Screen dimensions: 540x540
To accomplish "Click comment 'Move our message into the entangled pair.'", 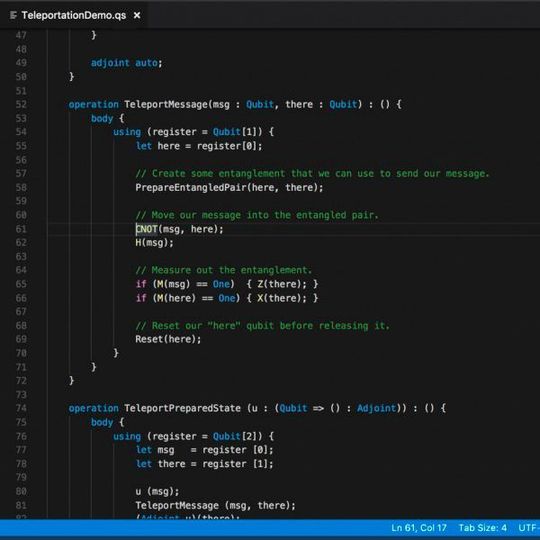I will 257,215.
